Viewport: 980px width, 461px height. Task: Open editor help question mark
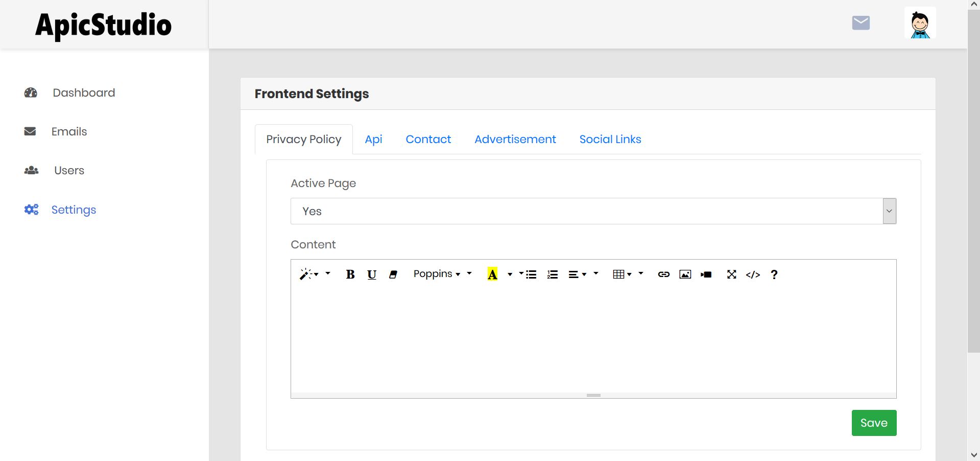pos(774,274)
